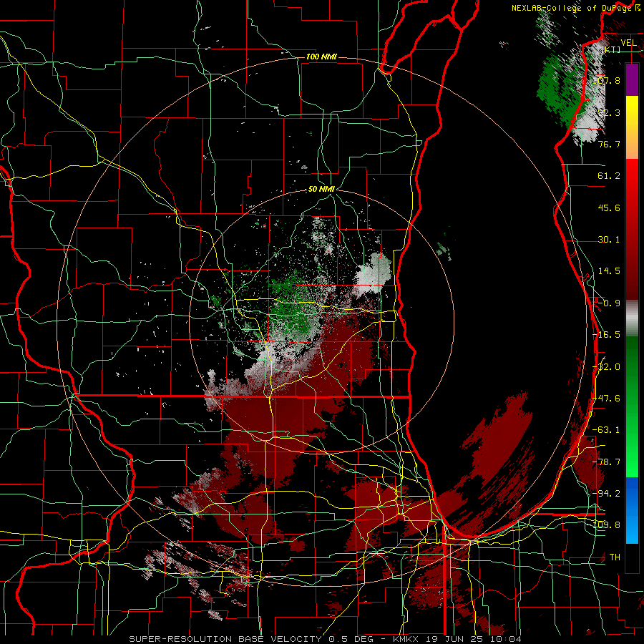Select the -16.5 velocity scale value
The image size is (644, 644).
[606, 335]
